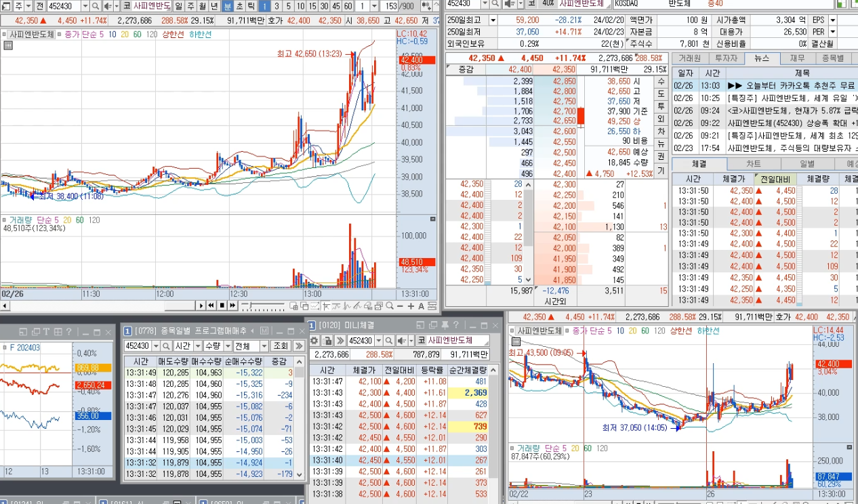Image resolution: width=858 pixels, height=504 pixels.
Task: Switch to the 일별 tab below the news
Action: click(x=807, y=164)
